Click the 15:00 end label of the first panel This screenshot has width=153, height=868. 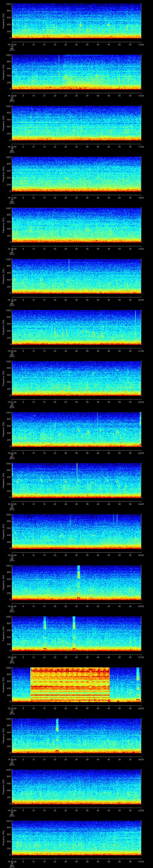point(141,44)
